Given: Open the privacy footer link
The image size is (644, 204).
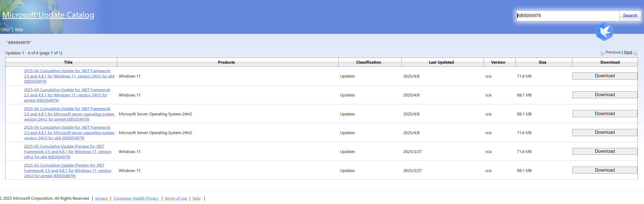Looking at the screenshot, I should click(102, 198).
